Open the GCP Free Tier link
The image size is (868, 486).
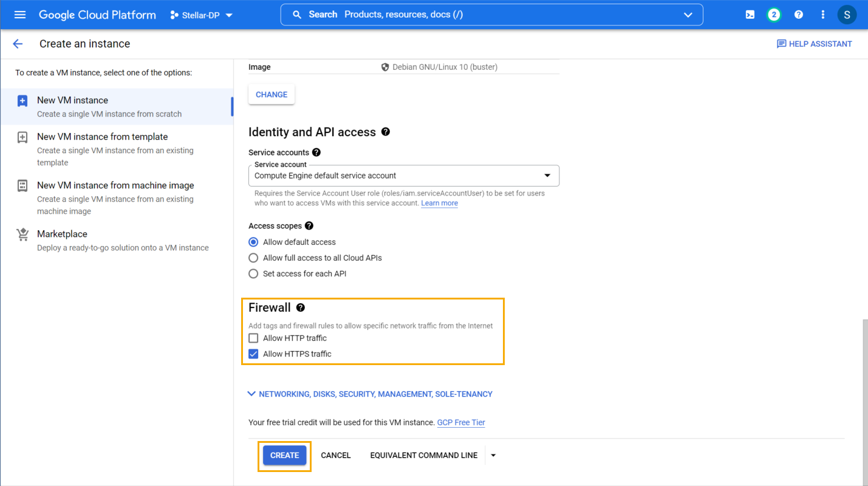tap(460, 423)
